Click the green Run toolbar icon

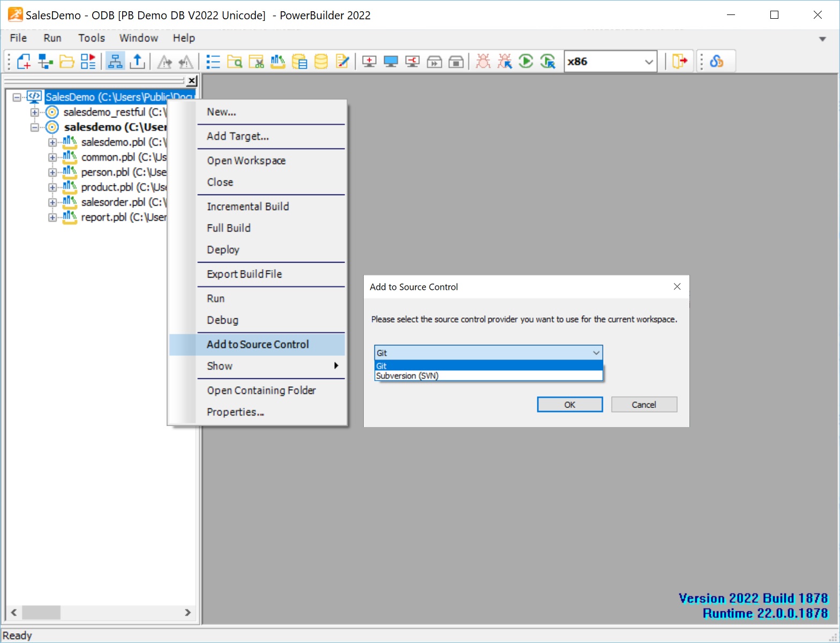point(526,62)
